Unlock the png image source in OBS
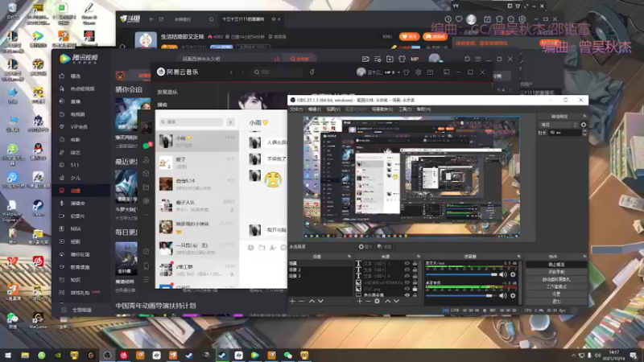 (x=415, y=289)
